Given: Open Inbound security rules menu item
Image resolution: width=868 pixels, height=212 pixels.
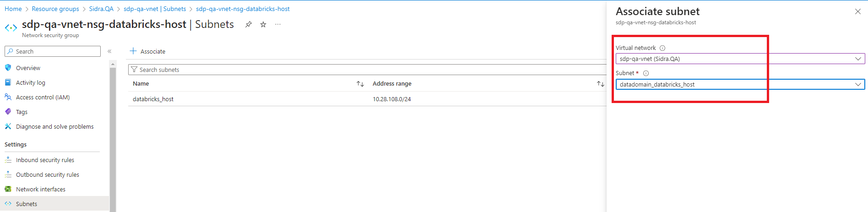Looking at the screenshot, I should 45,160.
